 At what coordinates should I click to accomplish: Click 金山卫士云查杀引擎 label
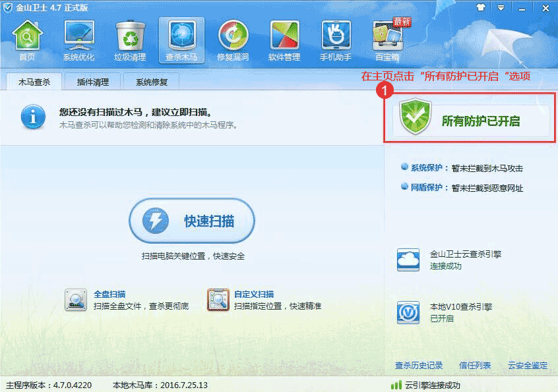[x=466, y=254]
